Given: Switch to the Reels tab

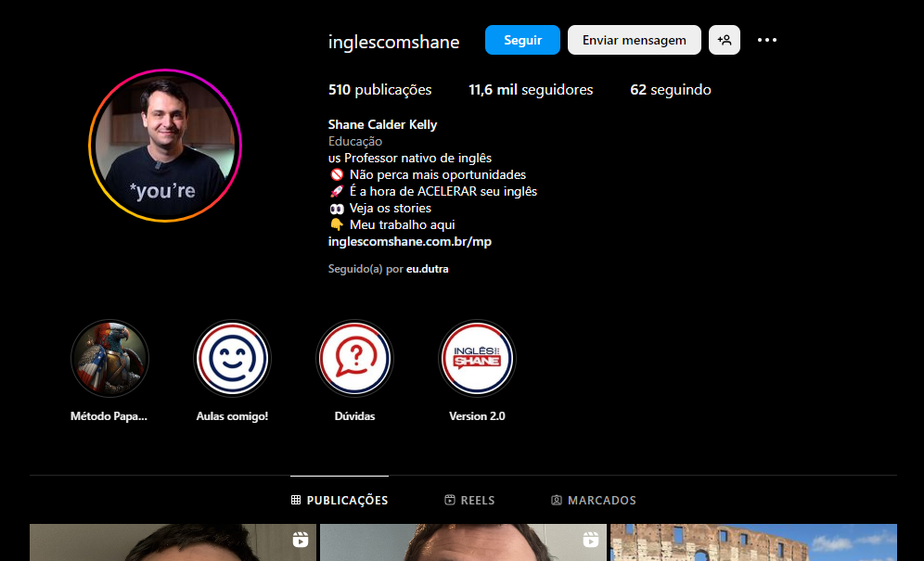Looking at the screenshot, I should click(469, 501).
